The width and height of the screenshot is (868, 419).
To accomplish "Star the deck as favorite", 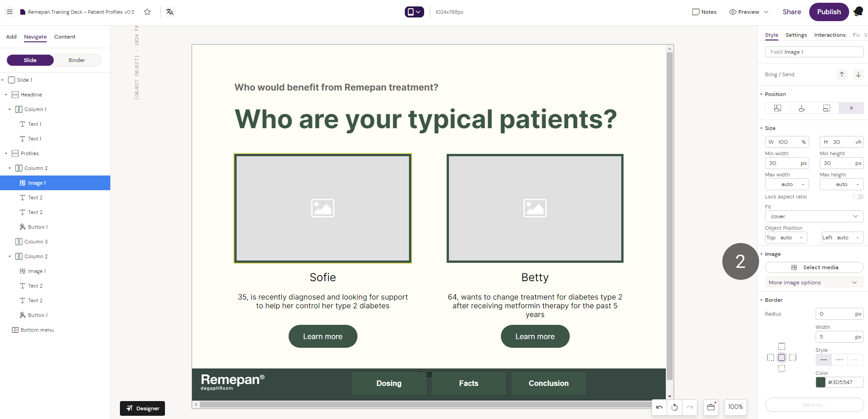I will click(148, 12).
